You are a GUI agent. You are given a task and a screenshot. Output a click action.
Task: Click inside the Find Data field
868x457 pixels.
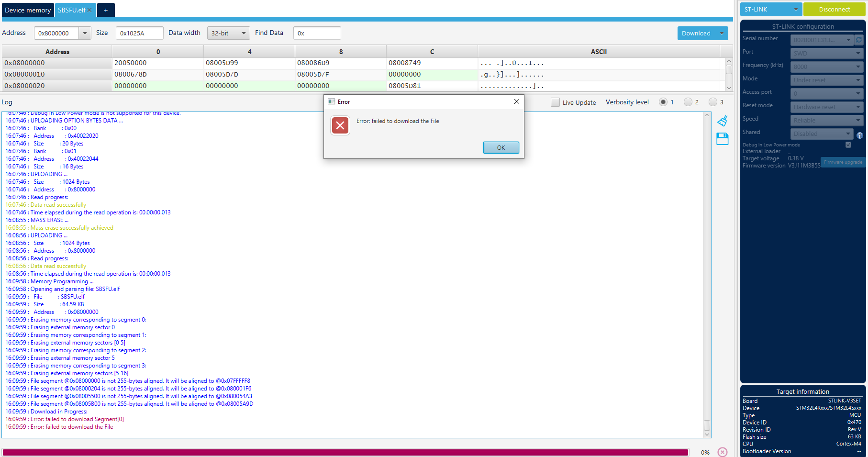click(x=317, y=33)
